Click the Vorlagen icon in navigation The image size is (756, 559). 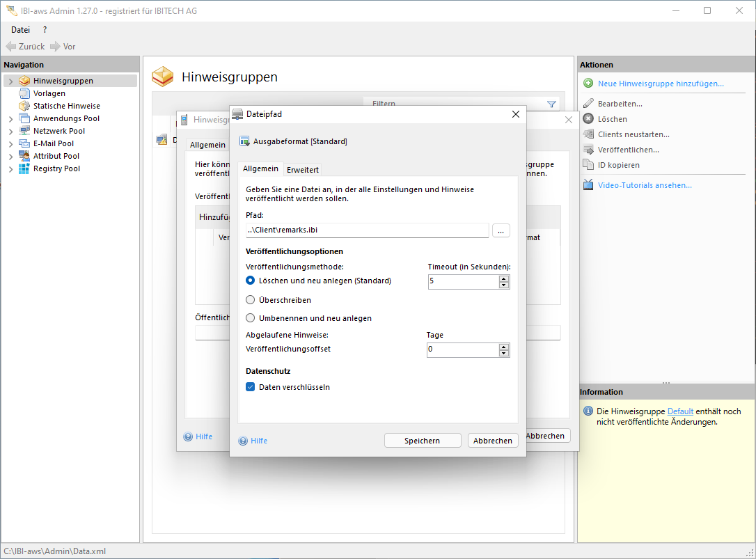[x=24, y=93]
